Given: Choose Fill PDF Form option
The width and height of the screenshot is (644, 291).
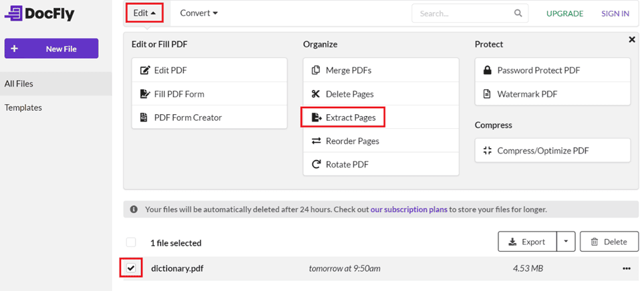Looking at the screenshot, I should [210, 94].
